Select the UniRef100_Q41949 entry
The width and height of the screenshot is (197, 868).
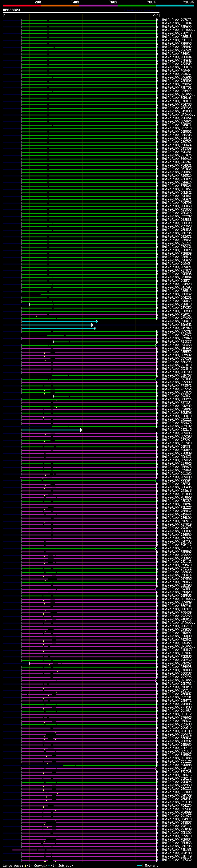click(x=177, y=328)
